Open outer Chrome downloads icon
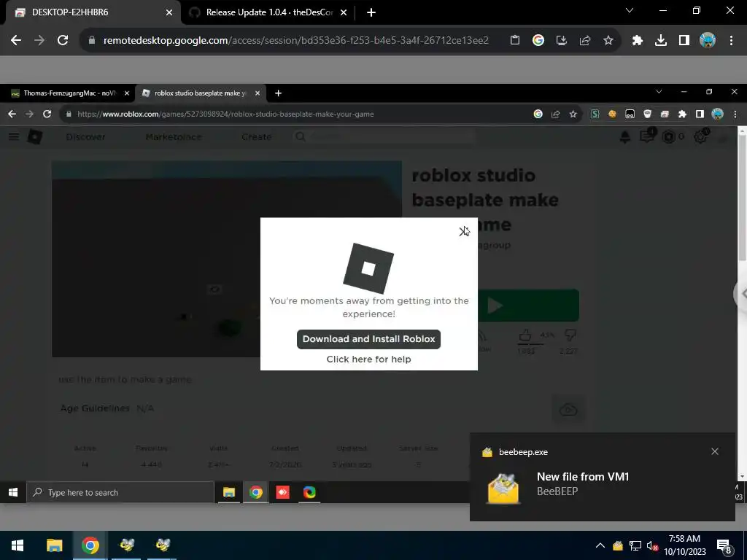The height and width of the screenshot is (560, 747). pyautogui.click(x=661, y=41)
